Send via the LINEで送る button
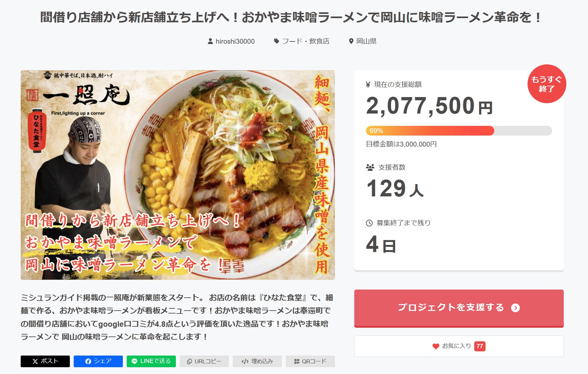The width and height of the screenshot is (588, 374). coord(151,361)
